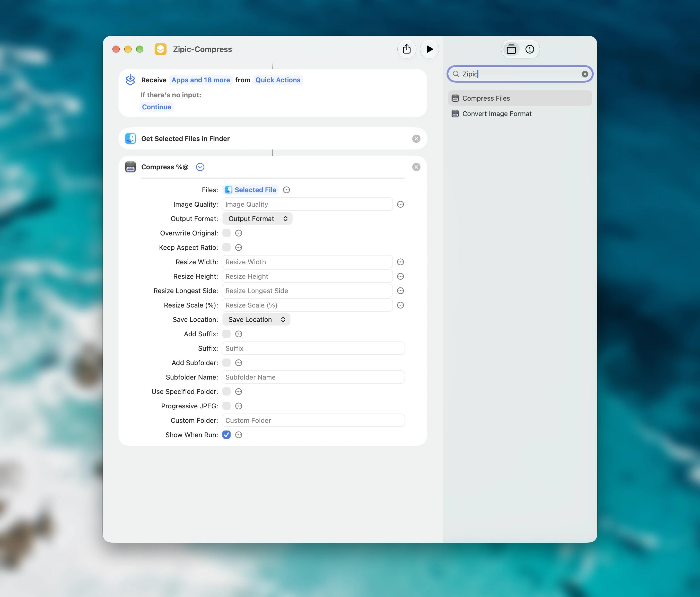The image size is (700, 597).
Task: Focus the Zipic search box
Action: pyautogui.click(x=520, y=74)
